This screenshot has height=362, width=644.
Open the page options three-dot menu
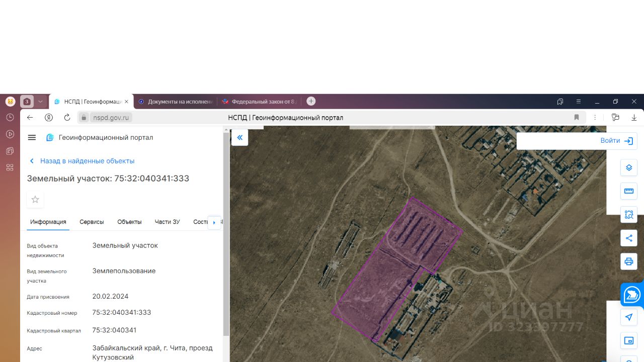pyautogui.click(x=595, y=118)
